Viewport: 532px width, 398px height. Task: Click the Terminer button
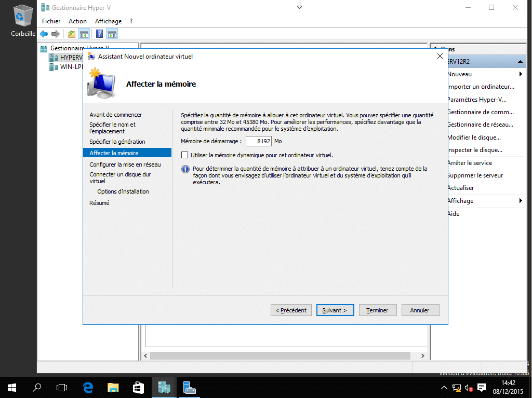pos(377,310)
